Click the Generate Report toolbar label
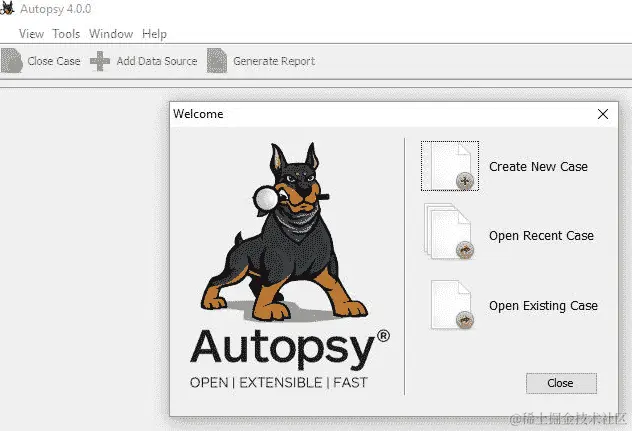632x431 pixels. (274, 61)
